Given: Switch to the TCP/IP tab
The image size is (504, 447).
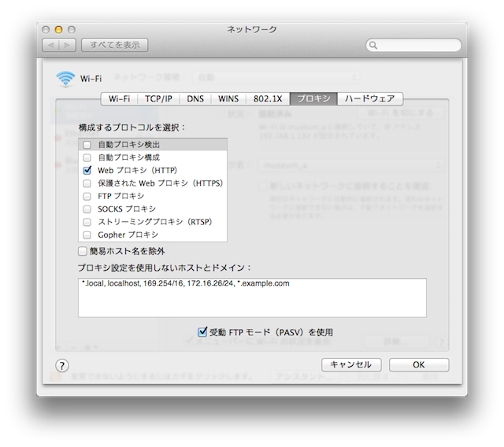Looking at the screenshot, I should click(159, 98).
